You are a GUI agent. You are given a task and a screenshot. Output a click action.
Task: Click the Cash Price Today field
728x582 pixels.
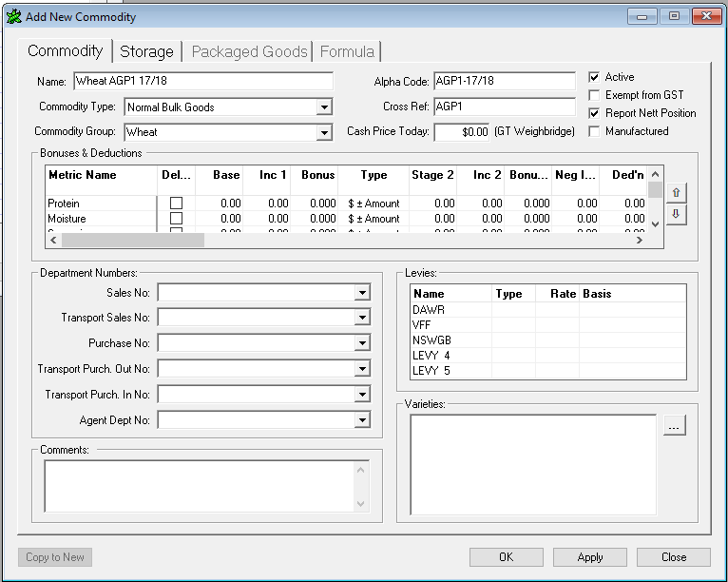(x=462, y=132)
